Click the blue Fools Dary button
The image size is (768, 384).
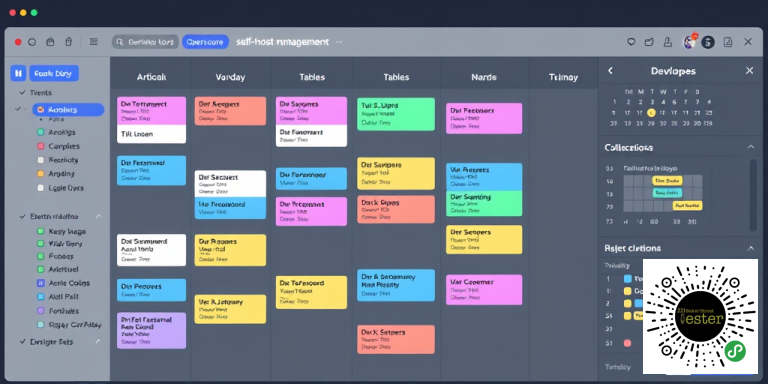pos(54,73)
